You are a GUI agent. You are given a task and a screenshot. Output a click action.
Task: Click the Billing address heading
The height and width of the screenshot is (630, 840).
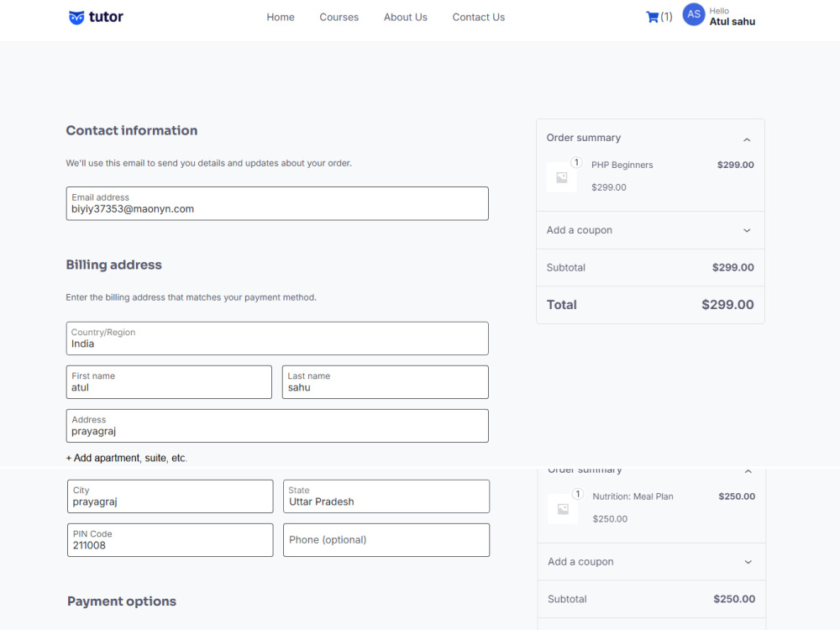coord(113,265)
